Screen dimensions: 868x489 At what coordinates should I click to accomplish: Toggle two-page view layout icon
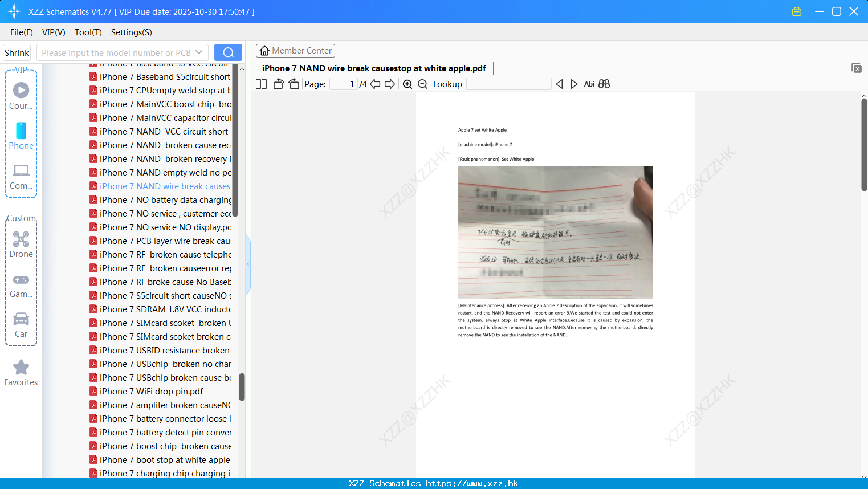pyautogui.click(x=262, y=84)
